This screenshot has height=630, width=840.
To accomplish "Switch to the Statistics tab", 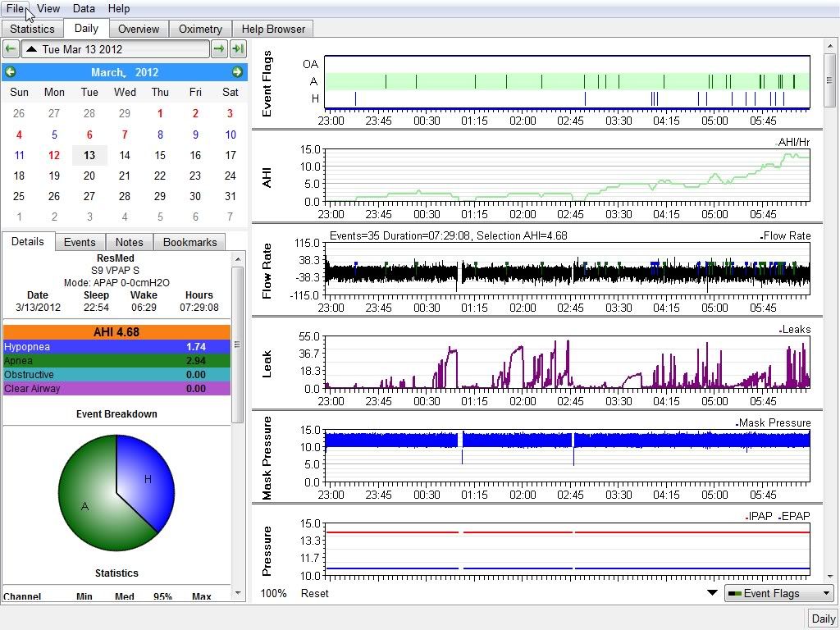I will pos(32,29).
